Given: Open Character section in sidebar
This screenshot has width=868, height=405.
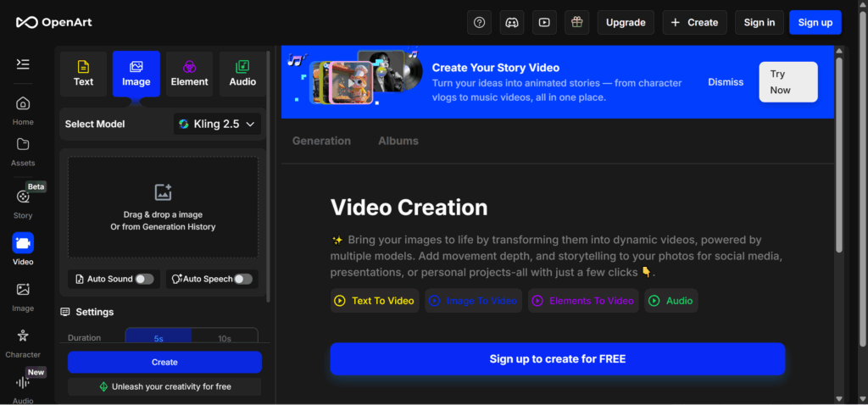Looking at the screenshot, I should pyautogui.click(x=23, y=342).
